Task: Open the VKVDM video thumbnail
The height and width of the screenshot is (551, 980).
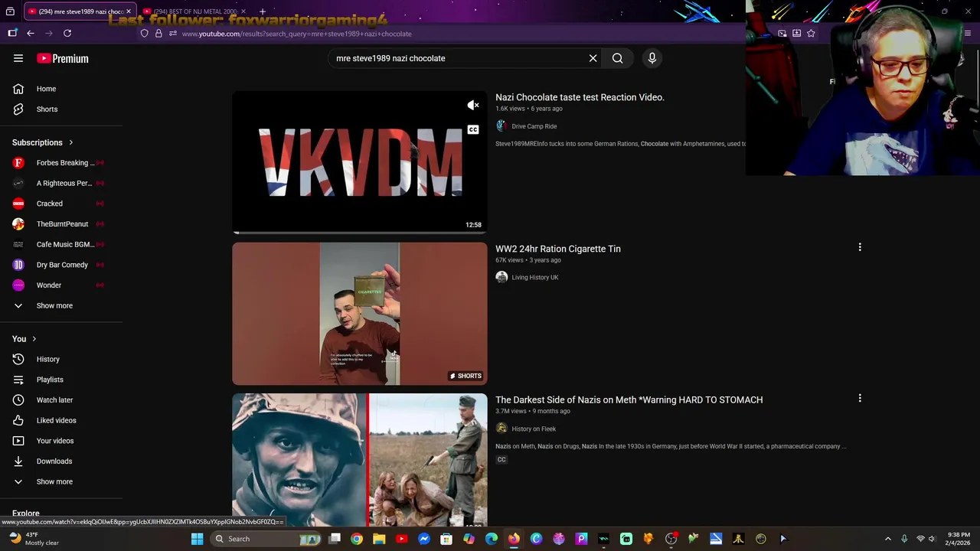Action: coord(360,162)
